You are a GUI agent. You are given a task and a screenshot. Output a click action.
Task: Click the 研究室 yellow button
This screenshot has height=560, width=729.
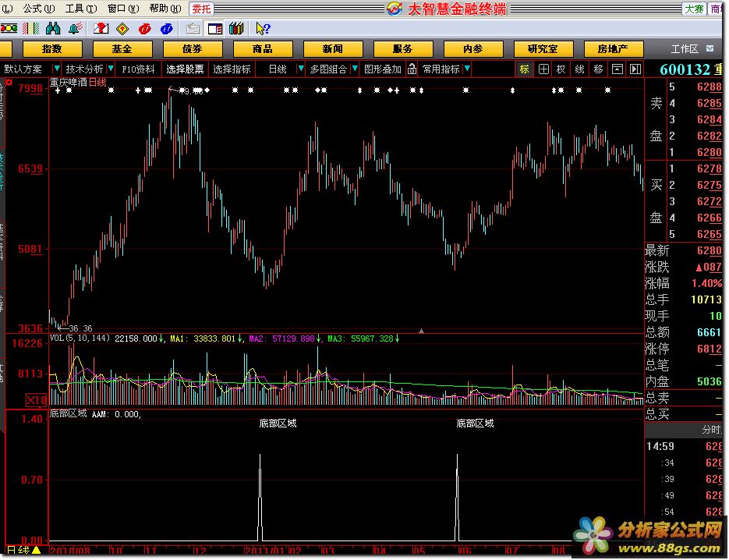coord(543,49)
